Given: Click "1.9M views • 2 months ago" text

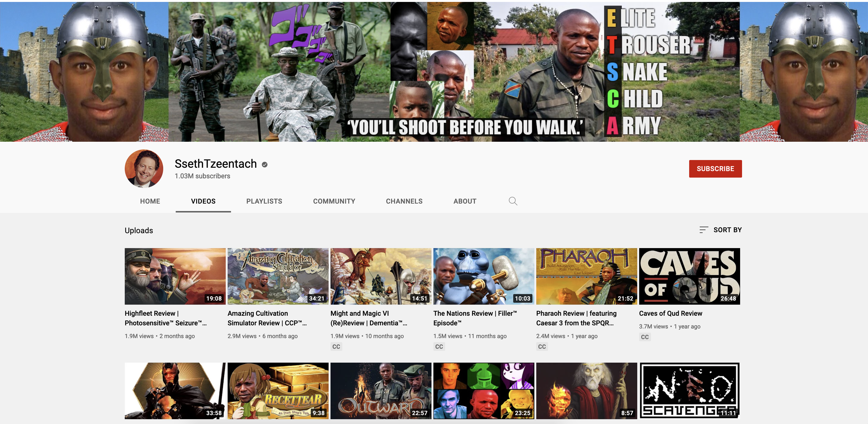Looking at the screenshot, I should point(160,336).
